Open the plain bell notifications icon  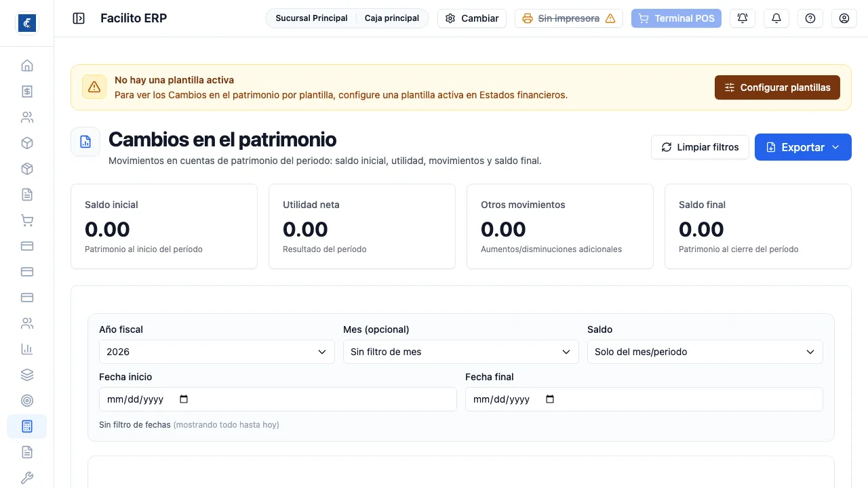click(776, 18)
